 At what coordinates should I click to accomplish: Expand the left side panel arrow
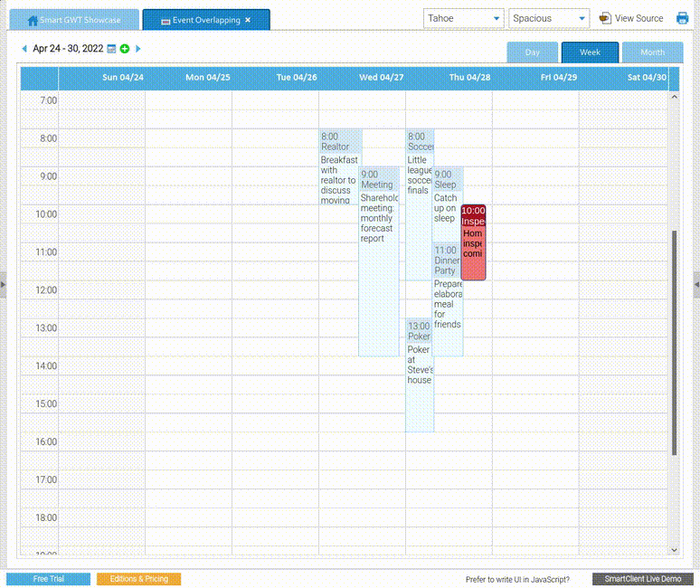pyautogui.click(x=3, y=284)
